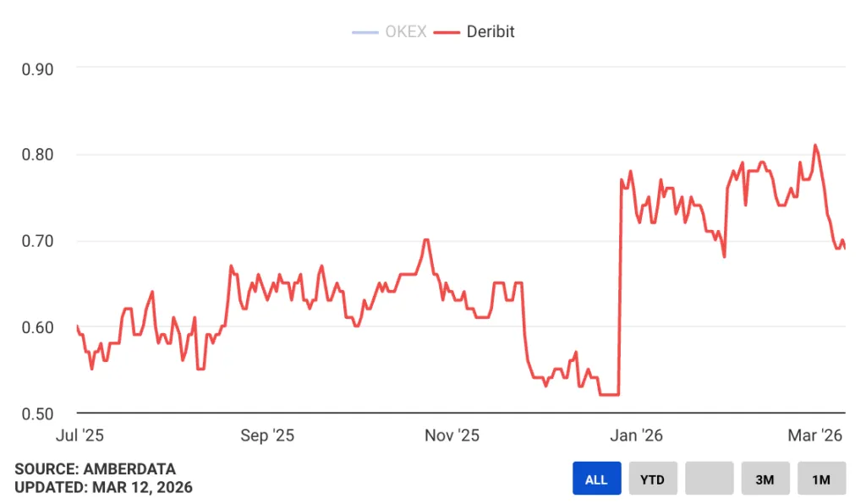The image size is (866, 504).
Task: Click the Mar '26 x-axis label
Action: click(x=815, y=436)
